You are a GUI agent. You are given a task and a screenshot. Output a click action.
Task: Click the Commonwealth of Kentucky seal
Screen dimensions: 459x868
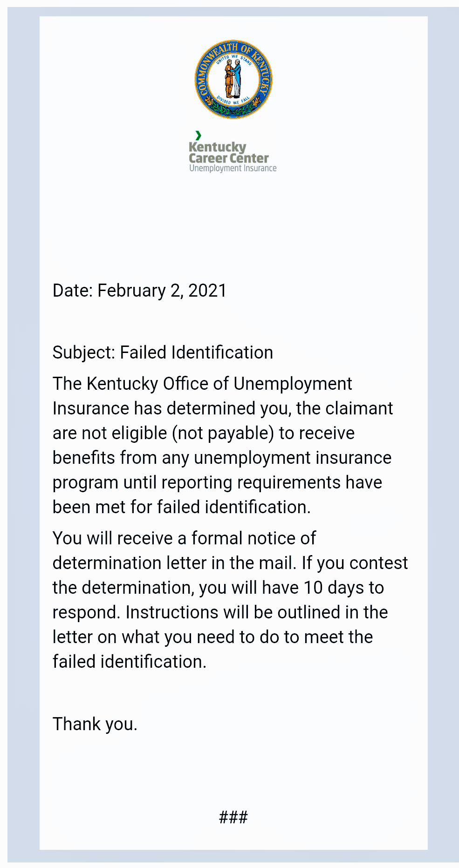click(233, 79)
